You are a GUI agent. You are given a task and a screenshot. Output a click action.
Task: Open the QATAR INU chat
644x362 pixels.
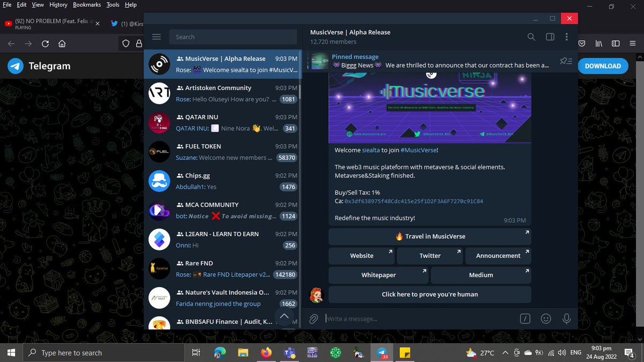(223, 123)
